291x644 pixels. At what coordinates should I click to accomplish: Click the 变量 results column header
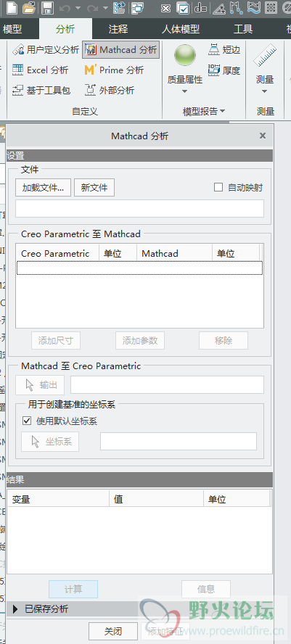[x=58, y=500]
